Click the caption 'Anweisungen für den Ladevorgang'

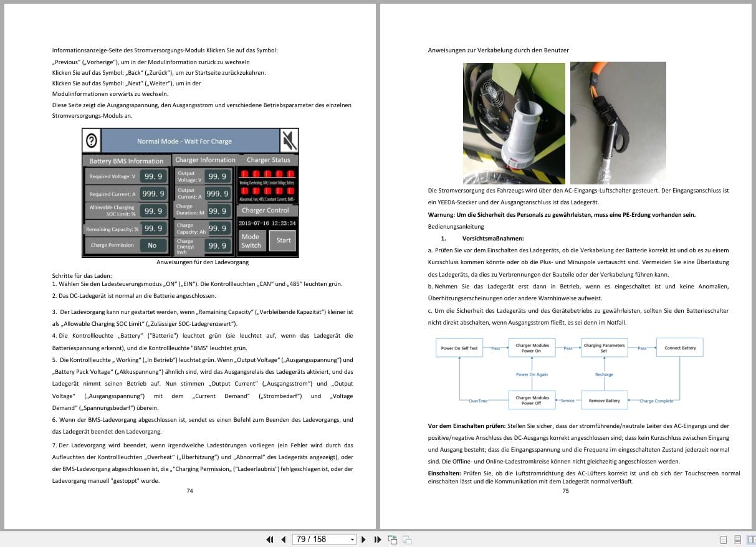(203, 262)
